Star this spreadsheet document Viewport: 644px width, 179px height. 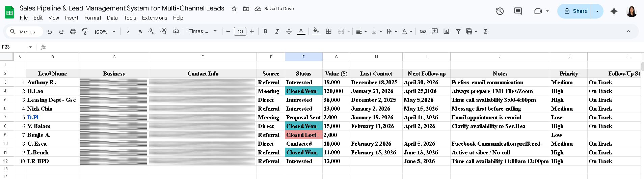point(234,9)
